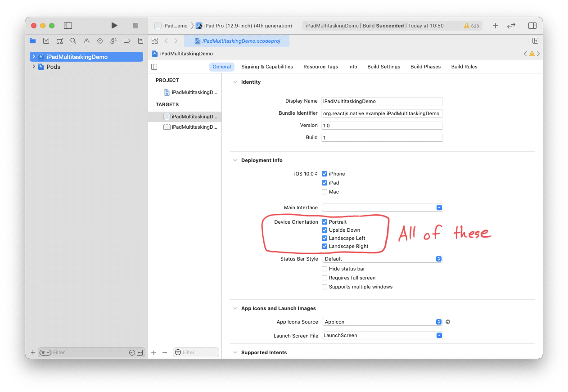Screen dimensions: 568x392
Task: Jump to previous issue in breadcrumb bar
Action: pyautogui.click(x=525, y=54)
